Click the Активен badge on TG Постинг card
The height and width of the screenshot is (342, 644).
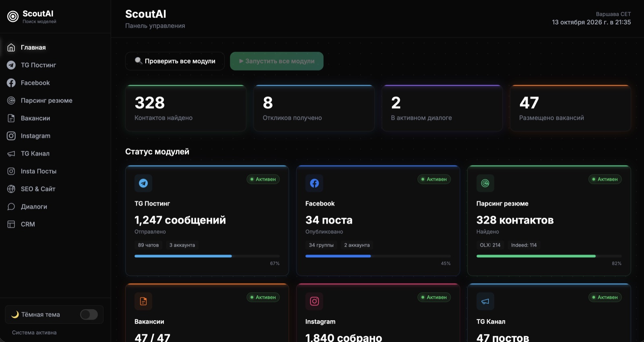(x=263, y=179)
